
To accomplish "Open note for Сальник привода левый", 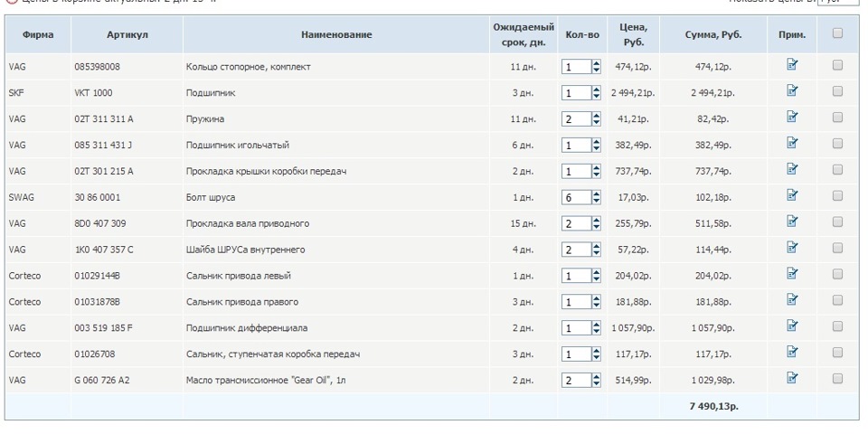I will (x=792, y=274).
